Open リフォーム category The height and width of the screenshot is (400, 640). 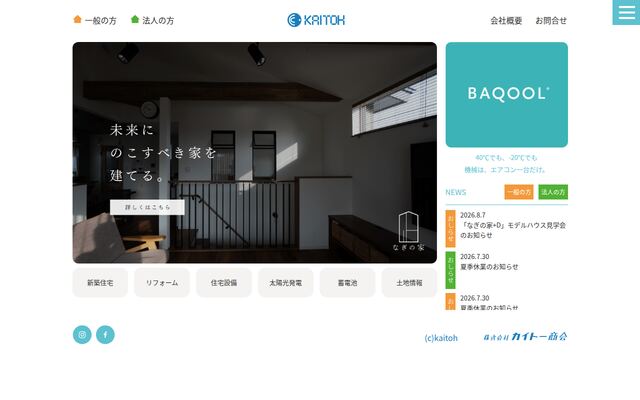coord(162,282)
